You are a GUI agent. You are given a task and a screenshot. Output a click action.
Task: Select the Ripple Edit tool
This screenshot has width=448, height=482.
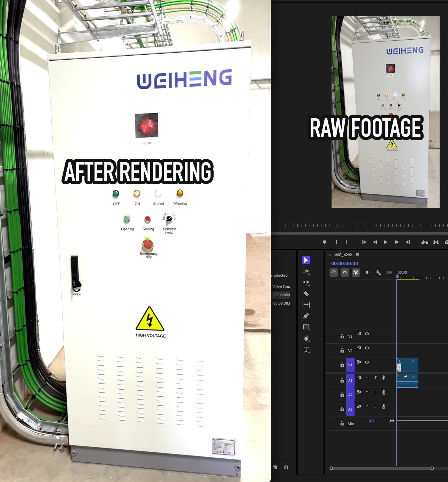(x=306, y=283)
